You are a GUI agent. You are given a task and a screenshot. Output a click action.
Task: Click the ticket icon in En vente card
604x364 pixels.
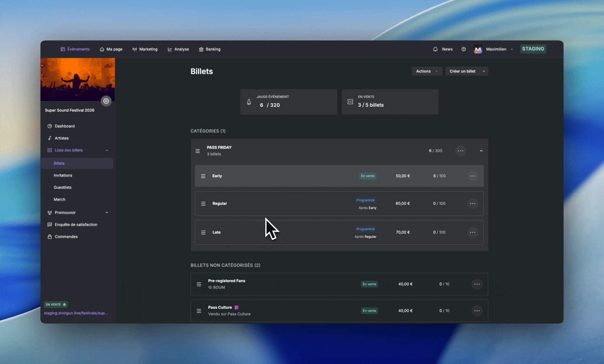pyautogui.click(x=350, y=102)
